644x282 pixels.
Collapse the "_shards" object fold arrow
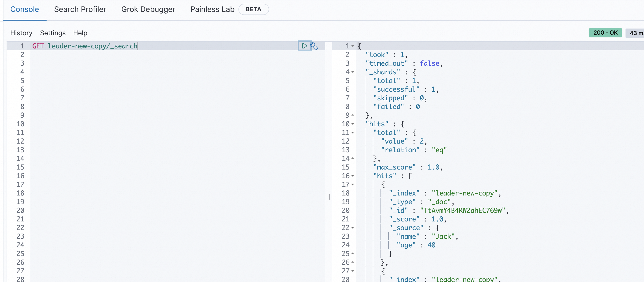(352, 72)
